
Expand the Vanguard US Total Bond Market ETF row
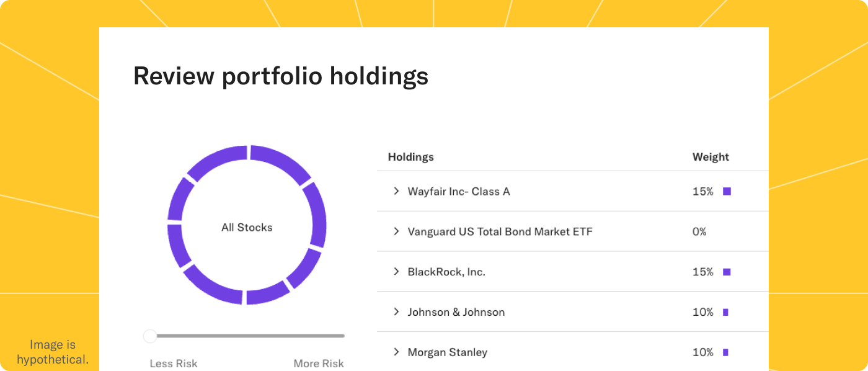pos(397,231)
